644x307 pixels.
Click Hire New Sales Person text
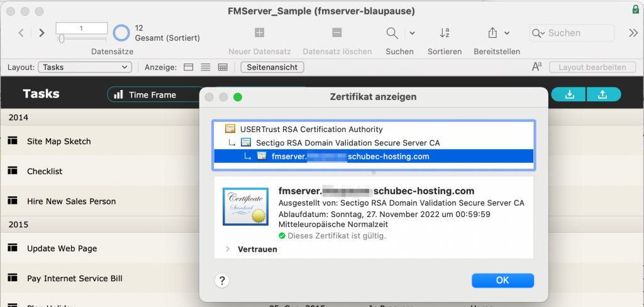(72, 201)
